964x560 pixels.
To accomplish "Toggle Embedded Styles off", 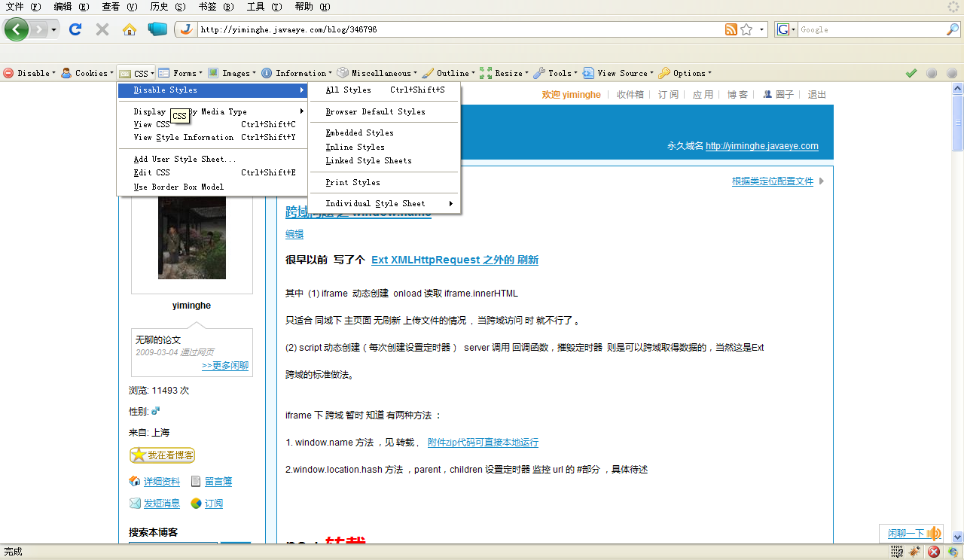I will (x=359, y=132).
